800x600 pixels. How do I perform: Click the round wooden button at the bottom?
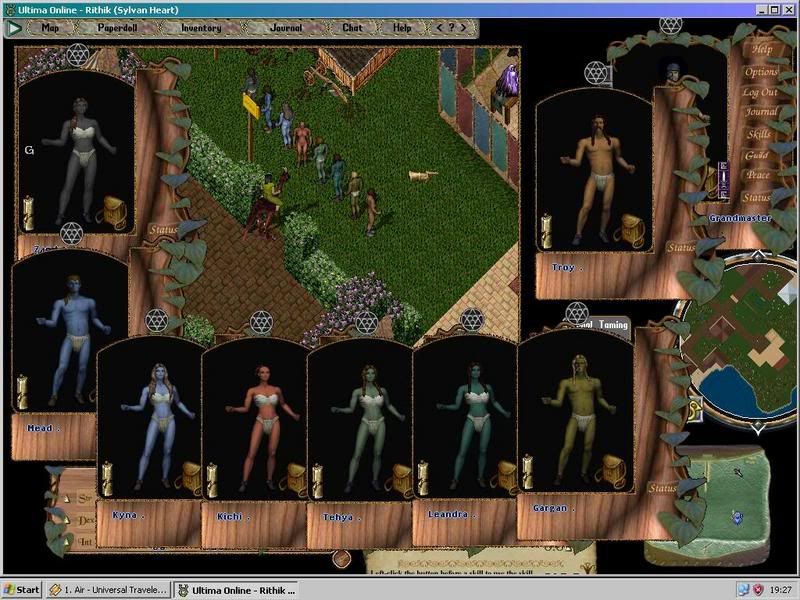tap(341, 559)
